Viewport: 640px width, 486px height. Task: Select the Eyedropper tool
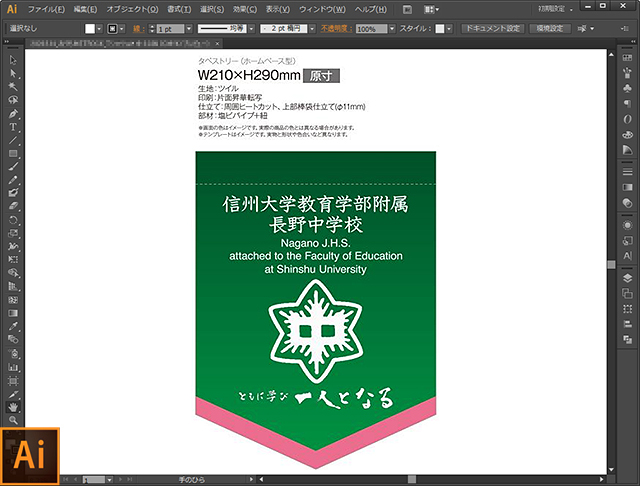(13, 326)
